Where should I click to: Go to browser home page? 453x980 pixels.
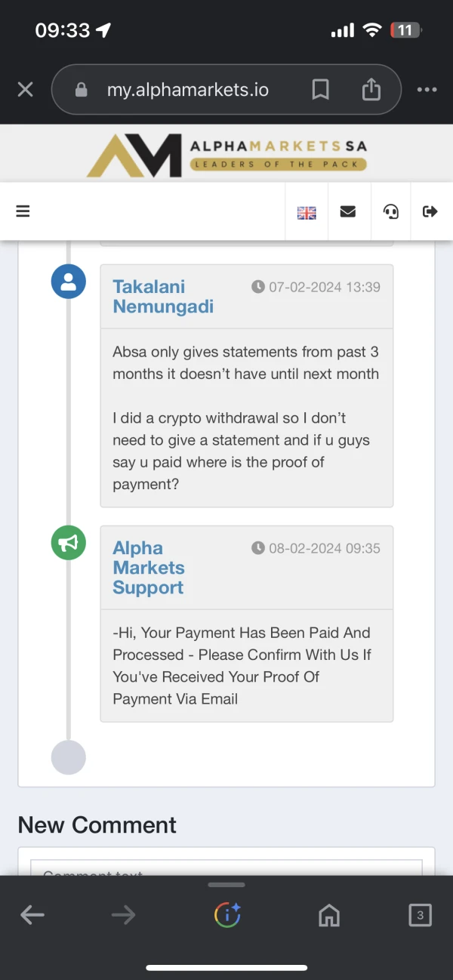(x=329, y=916)
